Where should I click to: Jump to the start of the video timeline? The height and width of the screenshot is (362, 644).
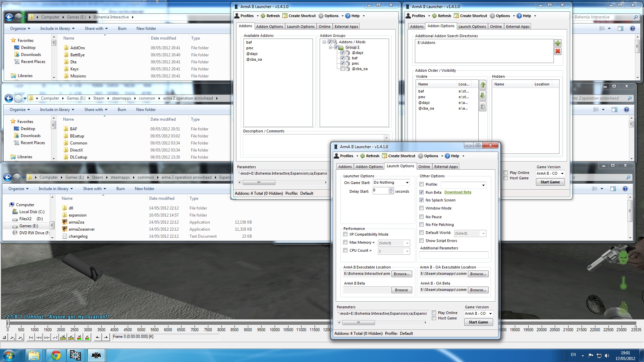[x=31, y=338]
